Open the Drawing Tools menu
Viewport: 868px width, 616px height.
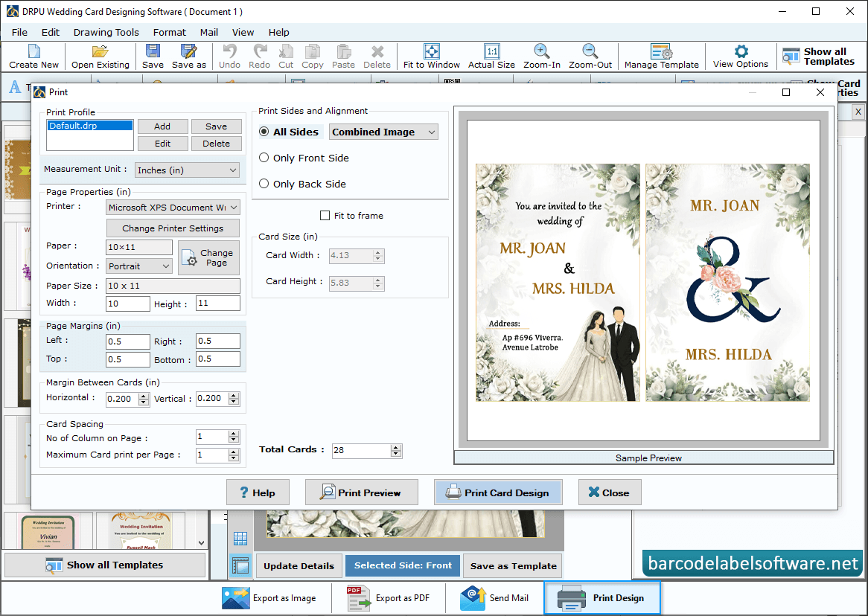coord(106,32)
